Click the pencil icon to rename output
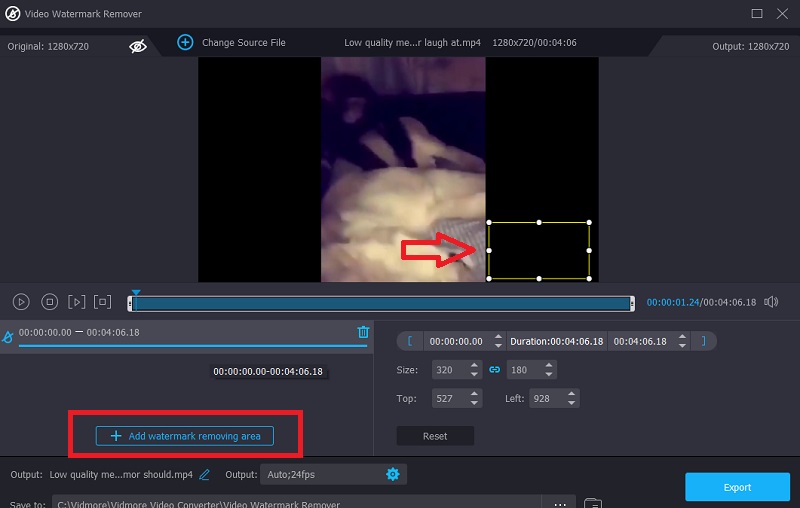The width and height of the screenshot is (800, 508). (x=205, y=474)
